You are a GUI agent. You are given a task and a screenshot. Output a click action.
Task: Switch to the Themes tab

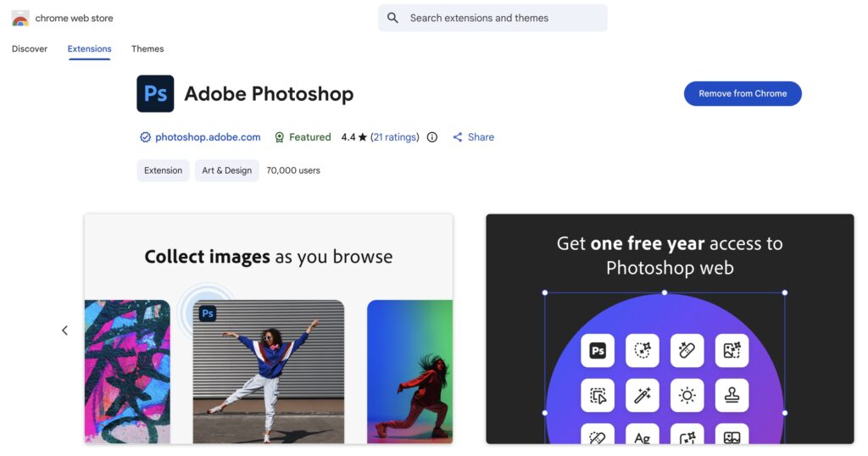tap(147, 49)
